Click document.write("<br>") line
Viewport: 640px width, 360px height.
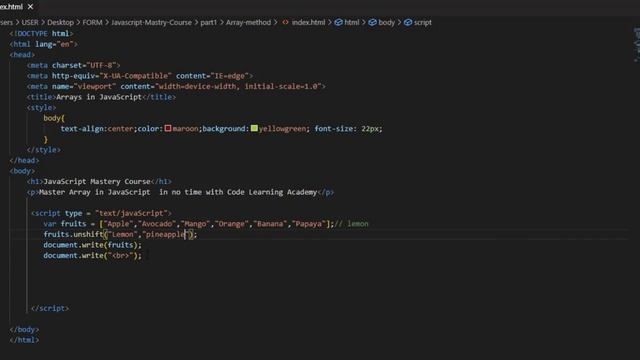pyautogui.click(x=93, y=256)
